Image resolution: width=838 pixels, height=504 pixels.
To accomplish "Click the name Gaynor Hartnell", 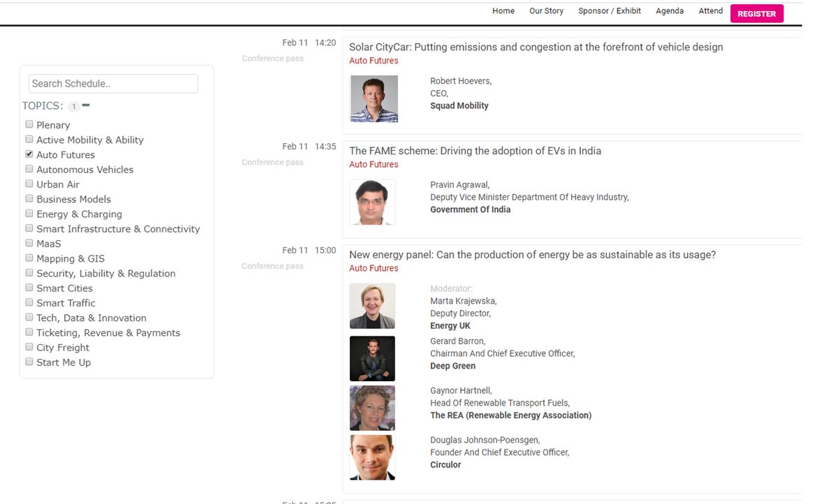I will 461,391.
